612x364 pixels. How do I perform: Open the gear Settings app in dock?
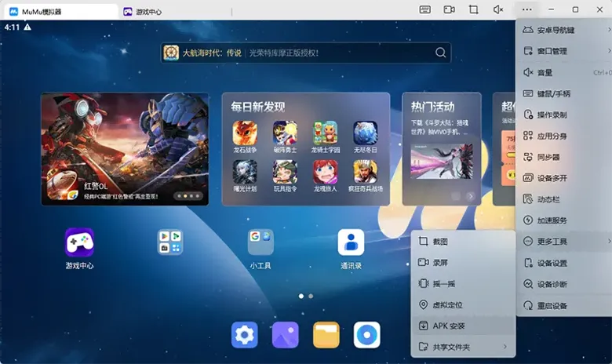pos(245,335)
